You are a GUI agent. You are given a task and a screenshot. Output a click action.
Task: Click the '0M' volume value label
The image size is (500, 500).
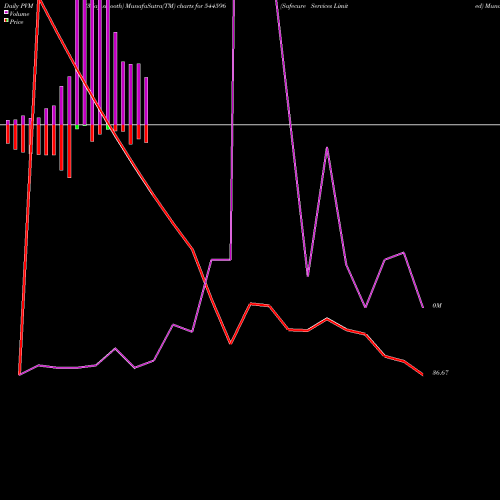[x=437, y=306]
